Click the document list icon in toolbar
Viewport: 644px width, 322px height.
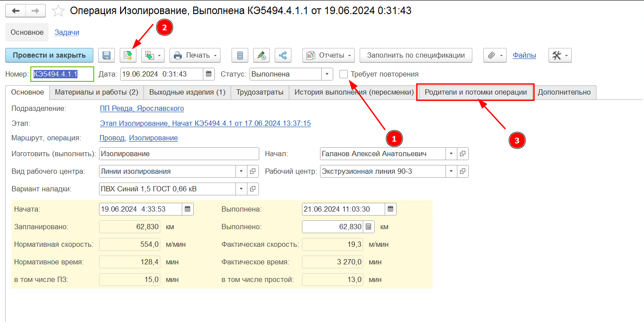pos(240,55)
